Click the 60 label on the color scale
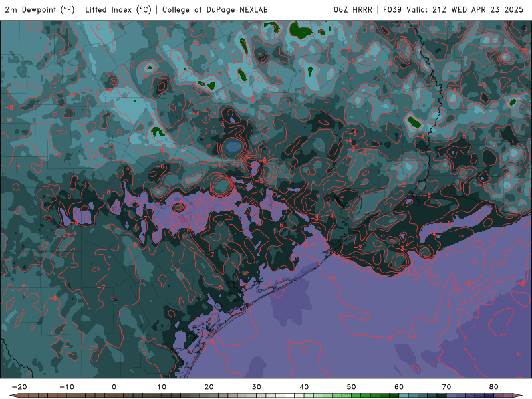This screenshot has width=532, height=399. tap(399, 387)
